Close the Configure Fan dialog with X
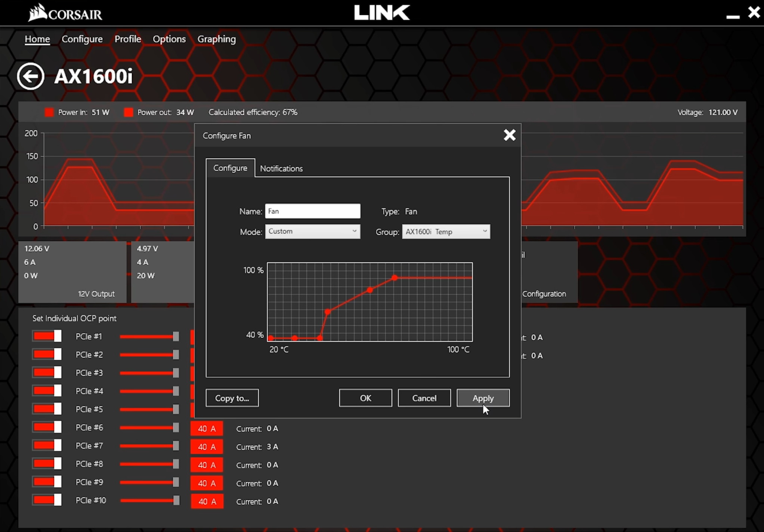Viewport: 764px width, 532px height. click(509, 135)
